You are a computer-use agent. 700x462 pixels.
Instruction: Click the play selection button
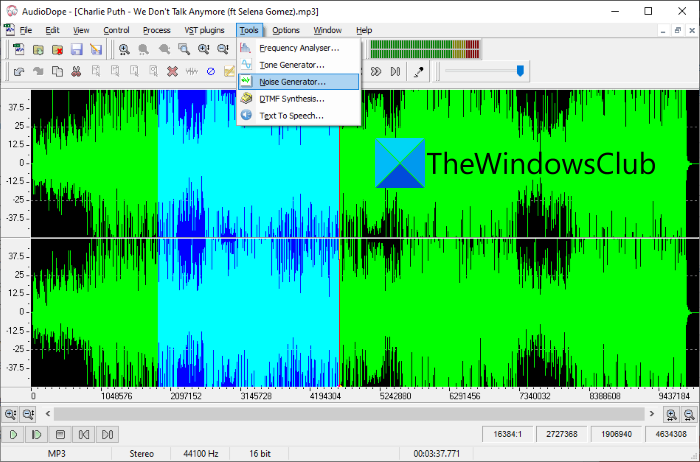(x=37, y=434)
